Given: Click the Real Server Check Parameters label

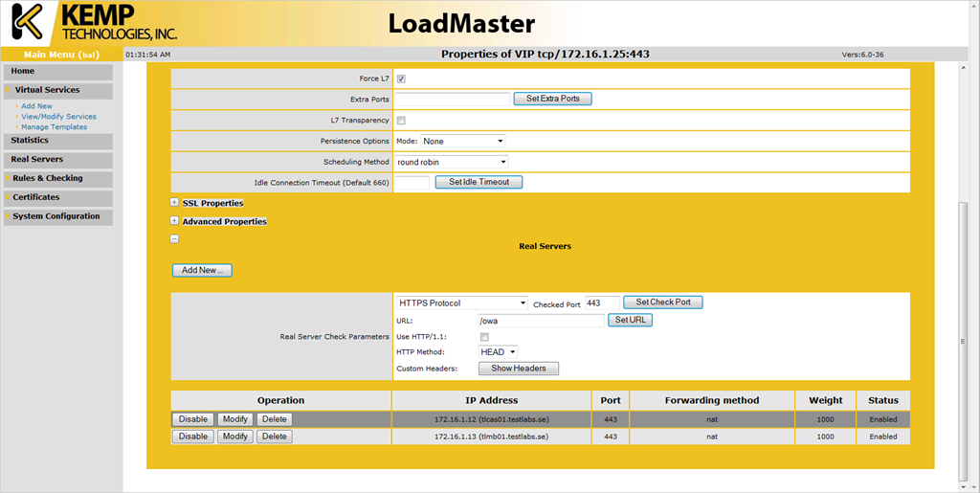Looking at the screenshot, I should pyautogui.click(x=334, y=337).
